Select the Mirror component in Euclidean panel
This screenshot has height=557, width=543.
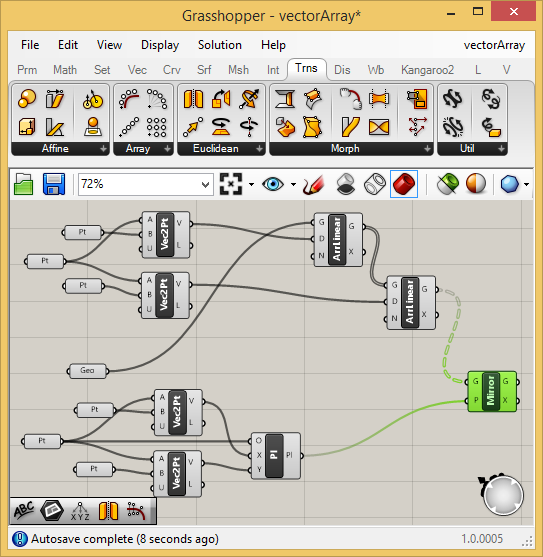click(193, 99)
